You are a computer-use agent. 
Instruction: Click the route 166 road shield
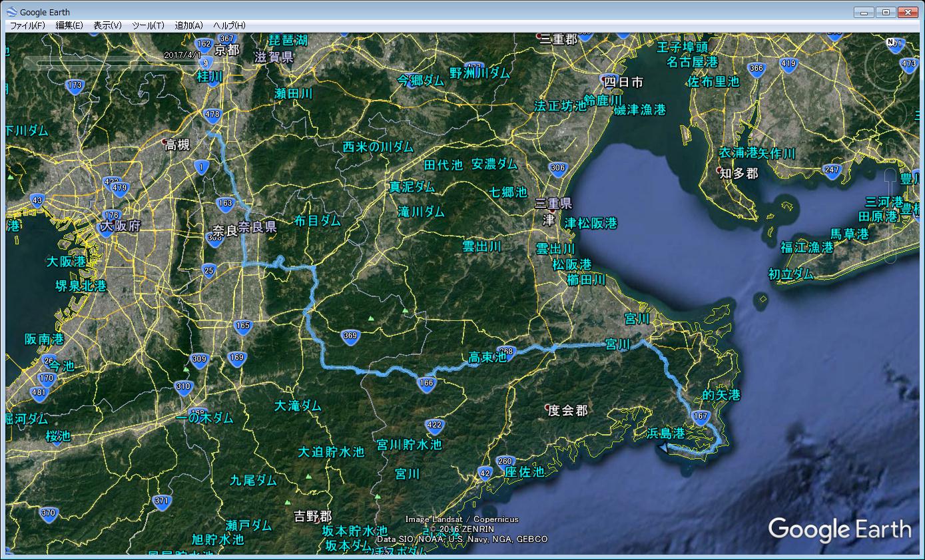pos(427,383)
